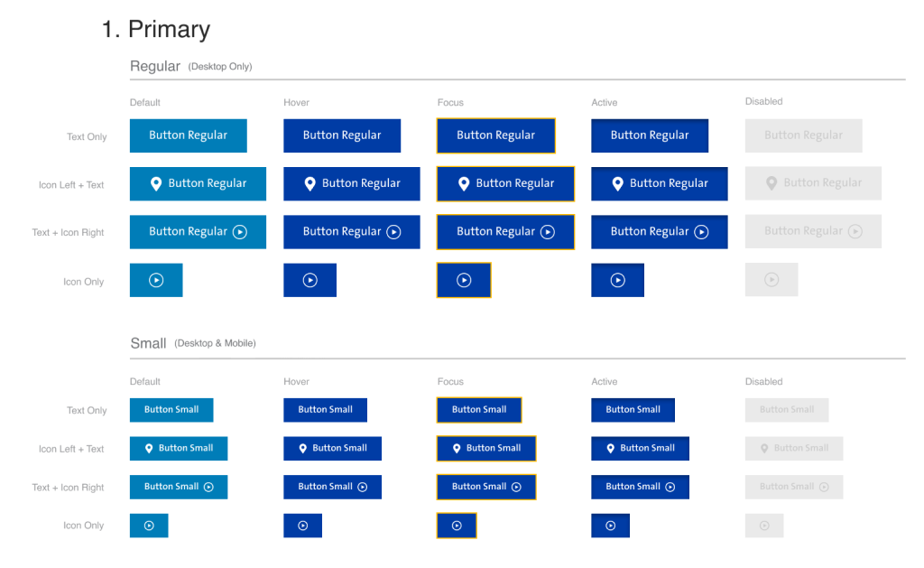
Task: Click the 'Regular' section heading
Action: [x=155, y=66]
